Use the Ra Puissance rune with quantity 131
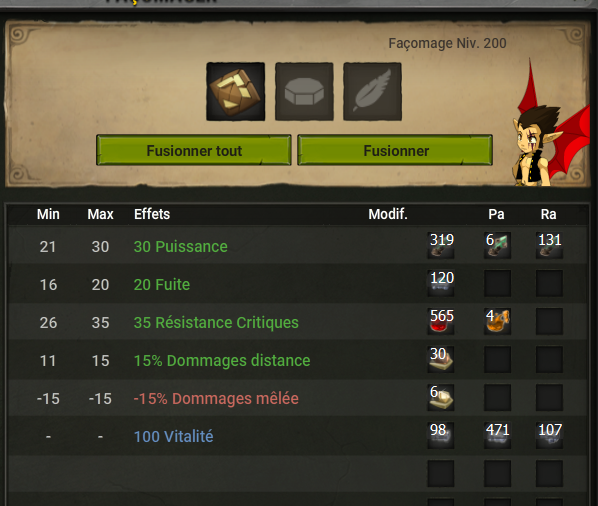Screen dimensions: 598x506 [x=549, y=246]
